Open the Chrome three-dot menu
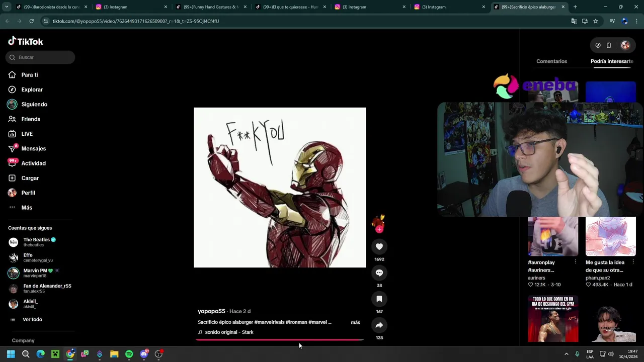This screenshot has width=644, height=362. (636, 21)
